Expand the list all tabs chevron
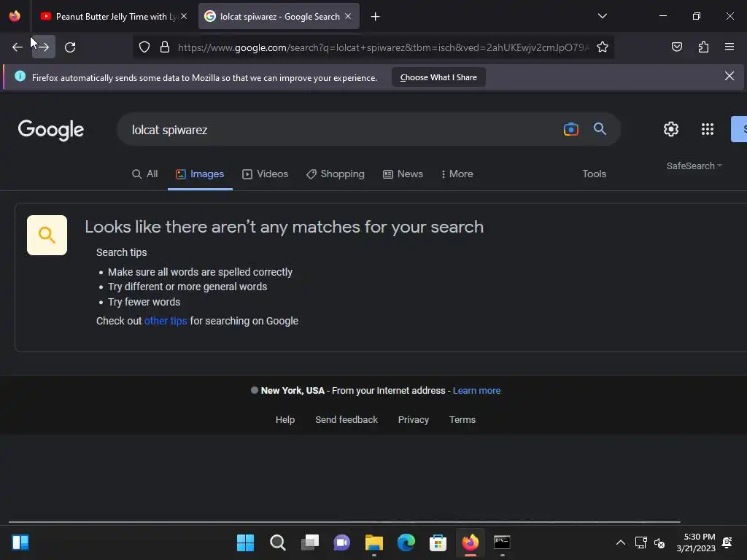Image resolution: width=747 pixels, height=560 pixels. point(602,16)
